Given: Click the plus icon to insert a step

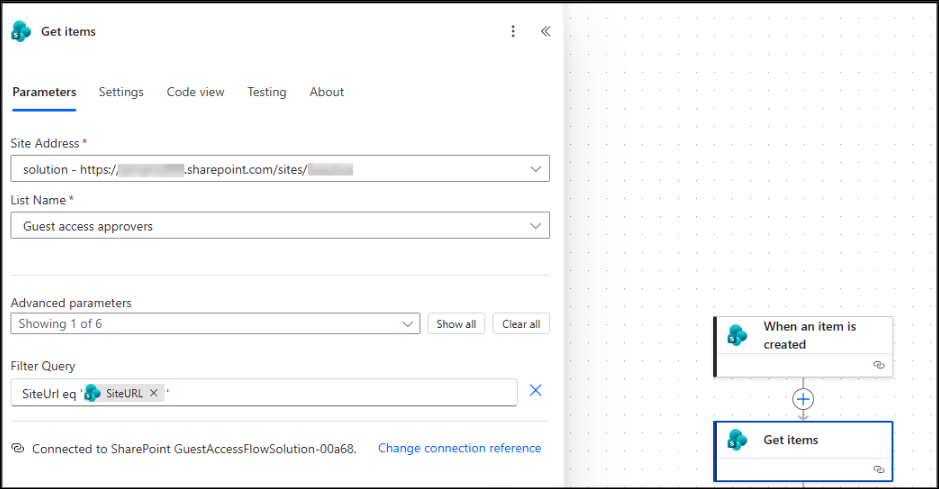Looking at the screenshot, I should pyautogui.click(x=802, y=399).
